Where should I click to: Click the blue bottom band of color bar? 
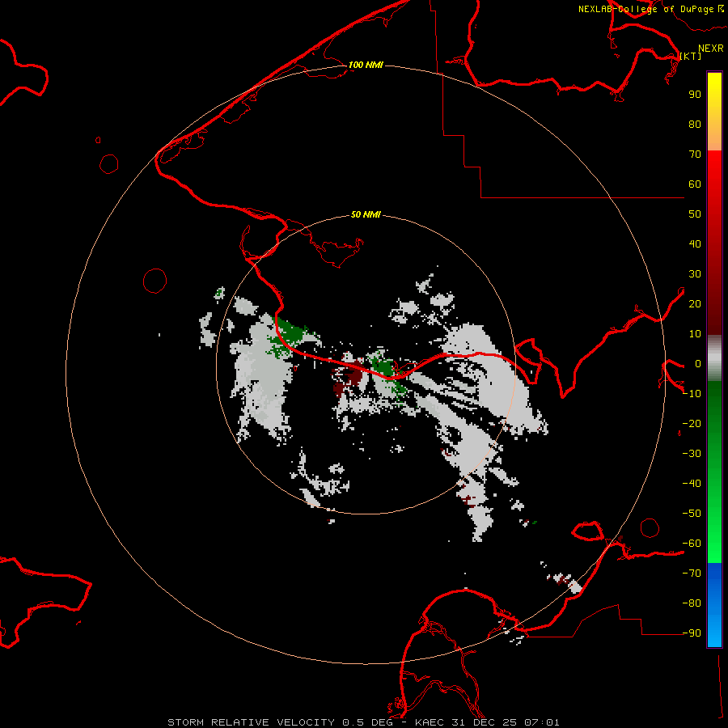(x=714, y=605)
